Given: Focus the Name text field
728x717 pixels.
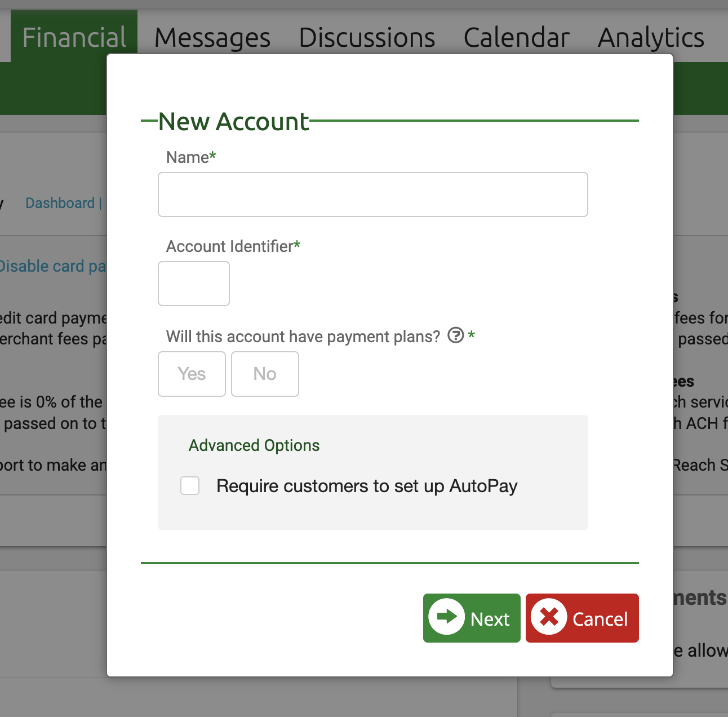Looking at the screenshot, I should point(373,194).
